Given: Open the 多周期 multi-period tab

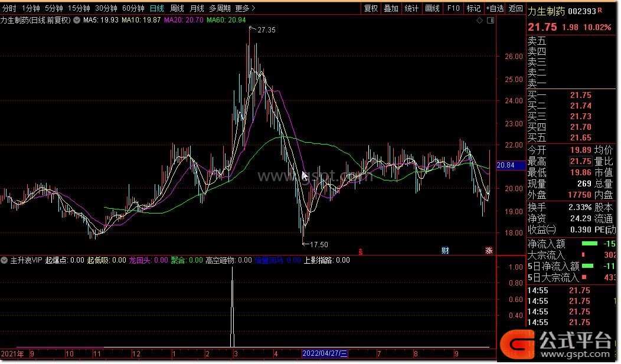Looking at the screenshot, I should [x=220, y=8].
